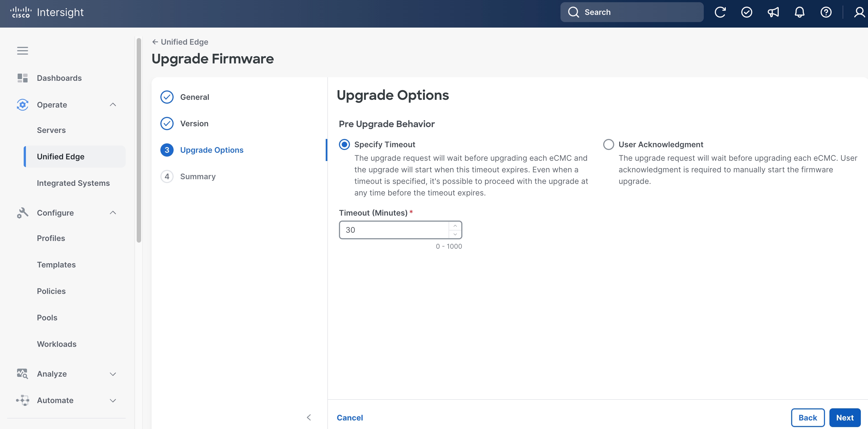The height and width of the screenshot is (429, 868).
Task: Click the Timeout (Minutes) input field
Action: (394, 230)
